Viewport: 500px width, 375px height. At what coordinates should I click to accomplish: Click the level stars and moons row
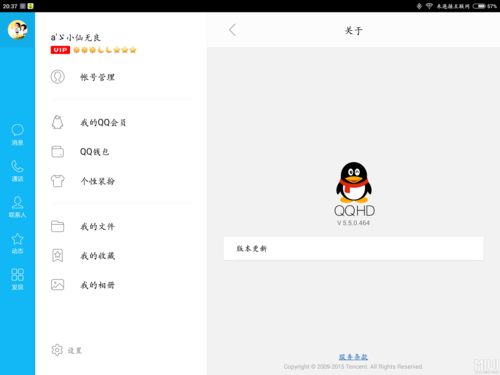click(105, 50)
